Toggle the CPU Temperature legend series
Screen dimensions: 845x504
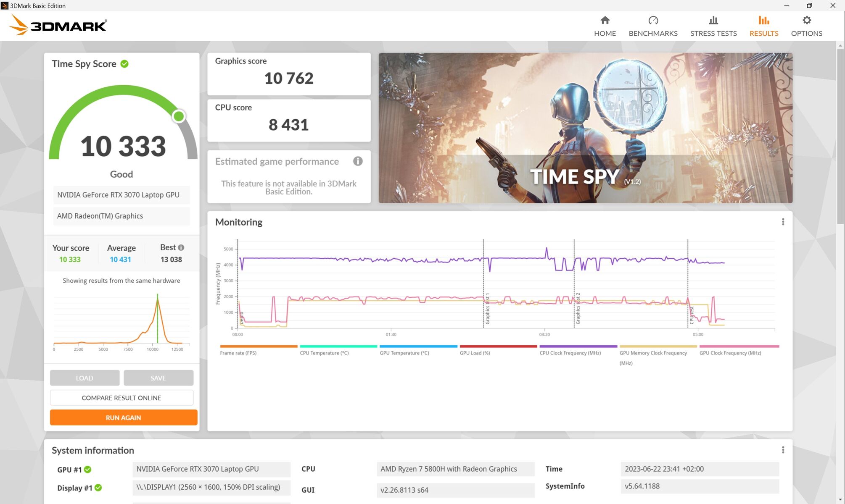pos(338,350)
